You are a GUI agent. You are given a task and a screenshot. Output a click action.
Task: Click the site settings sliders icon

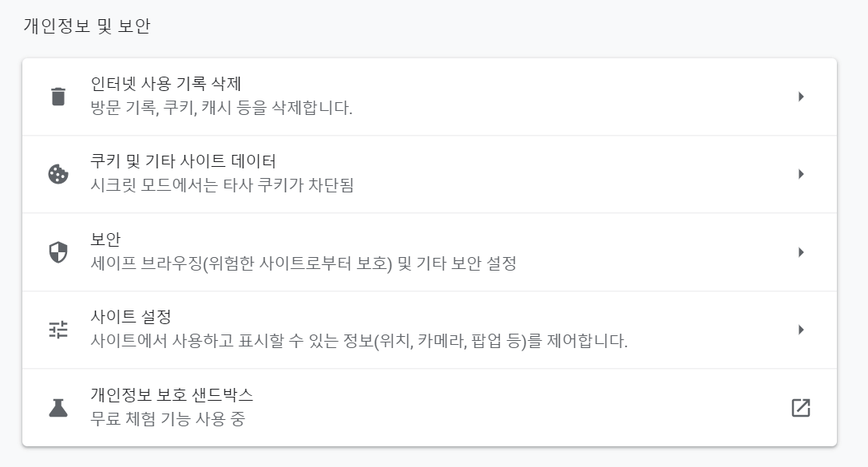tap(58, 330)
